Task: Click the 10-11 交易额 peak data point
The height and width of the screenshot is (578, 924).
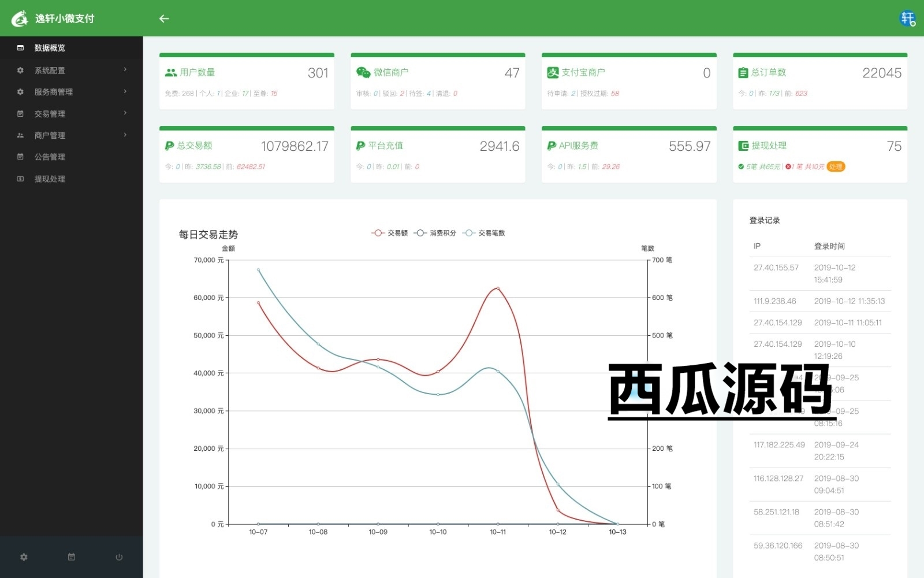Action: (x=498, y=288)
